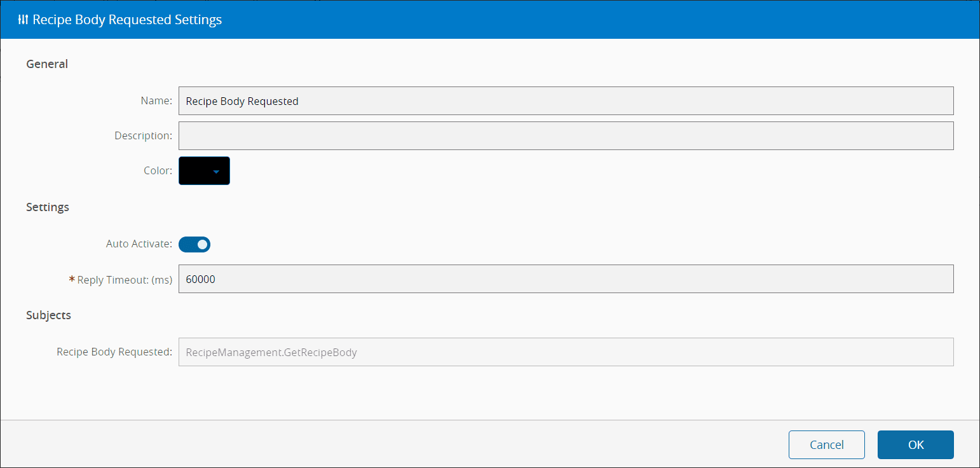Image resolution: width=980 pixels, height=468 pixels.
Task: Click the General section heading
Action: pos(47,64)
